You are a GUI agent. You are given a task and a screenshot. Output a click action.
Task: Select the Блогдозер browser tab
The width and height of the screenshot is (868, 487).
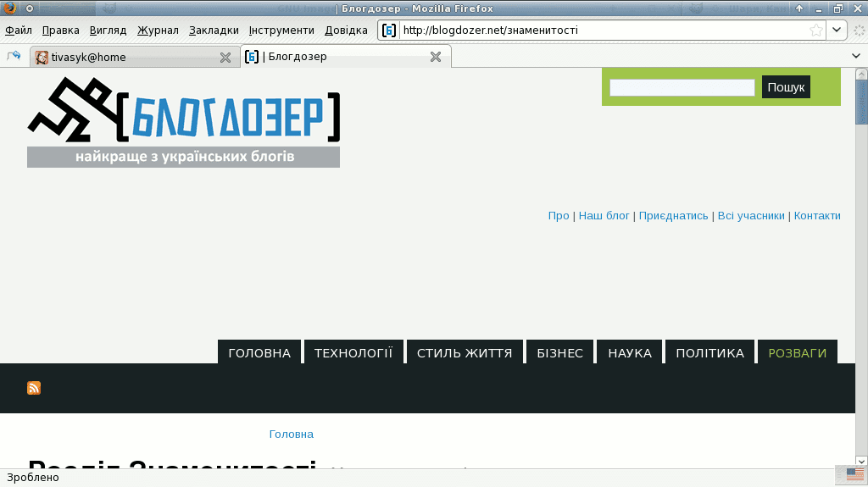click(346, 57)
